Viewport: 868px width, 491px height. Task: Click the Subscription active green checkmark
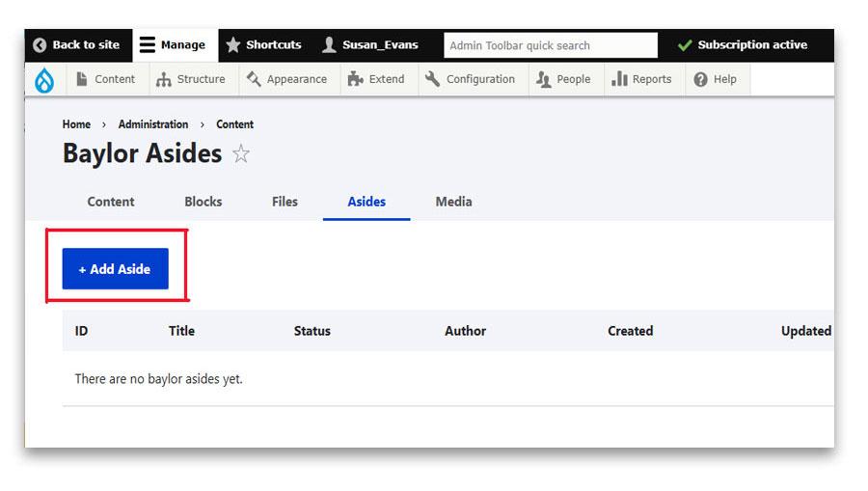[x=685, y=45]
